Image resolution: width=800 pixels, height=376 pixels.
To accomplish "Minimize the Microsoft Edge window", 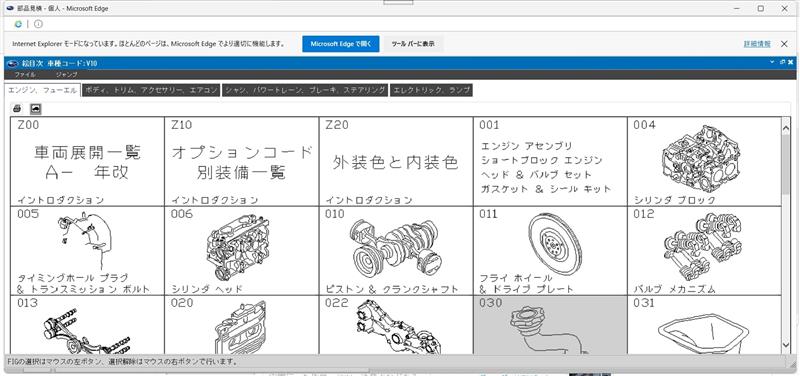I will click(x=737, y=8).
